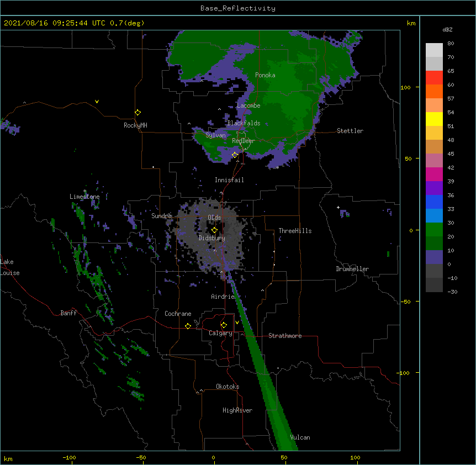Select the 45 value in the dBZ legend
Image resolution: width=476 pixels, height=465 pixels.
coord(451,154)
